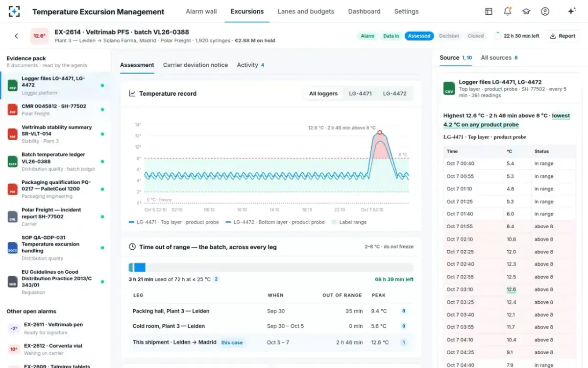Click the app logo icon
588x368 pixels.
pyautogui.click(x=15, y=11)
